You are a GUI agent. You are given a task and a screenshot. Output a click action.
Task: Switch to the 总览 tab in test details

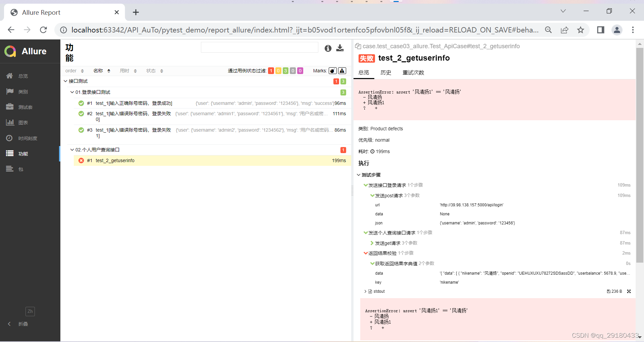point(364,73)
